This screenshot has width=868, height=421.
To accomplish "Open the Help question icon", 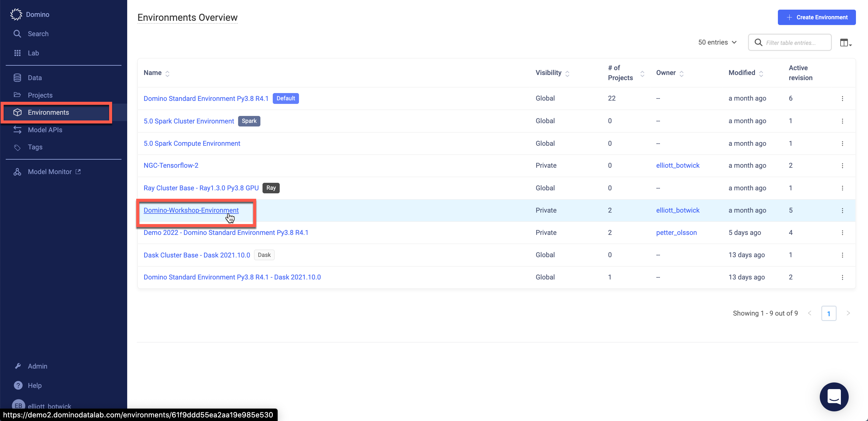I will point(18,385).
